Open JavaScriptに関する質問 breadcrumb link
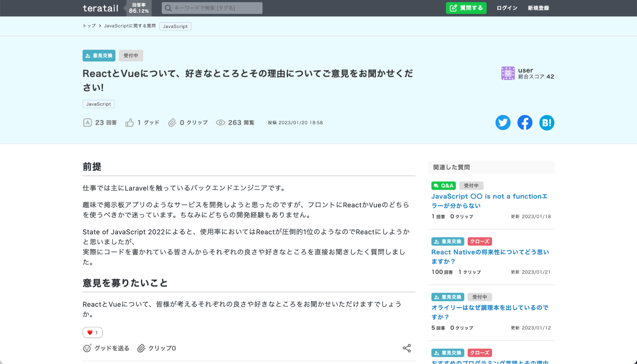 tap(130, 26)
